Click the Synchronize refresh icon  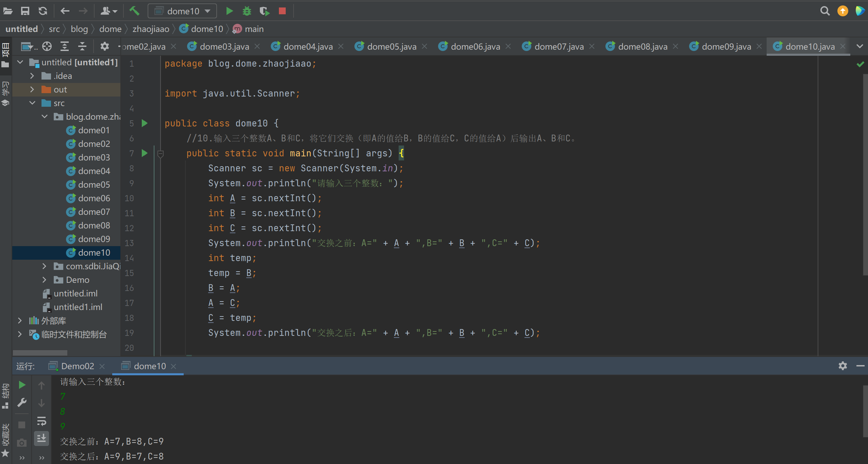click(43, 11)
